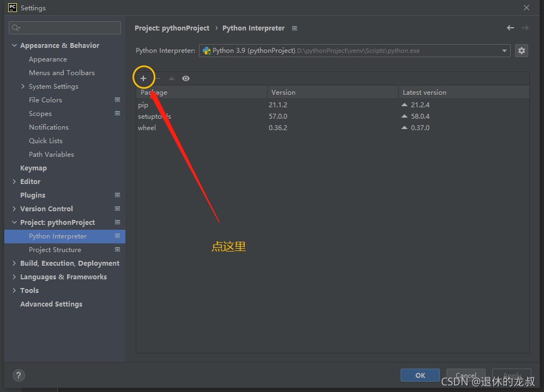
Task: Collapse Project: pythonProject section
Action: pyautogui.click(x=14, y=222)
